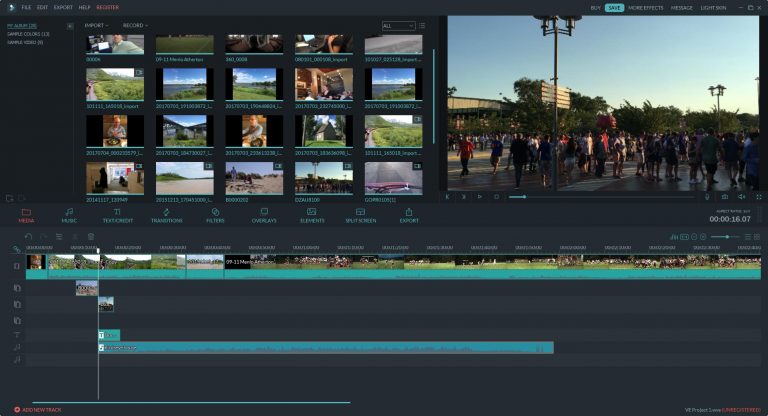The height and width of the screenshot is (416, 768).
Task: Open the EDIT menu
Action: pos(42,7)
